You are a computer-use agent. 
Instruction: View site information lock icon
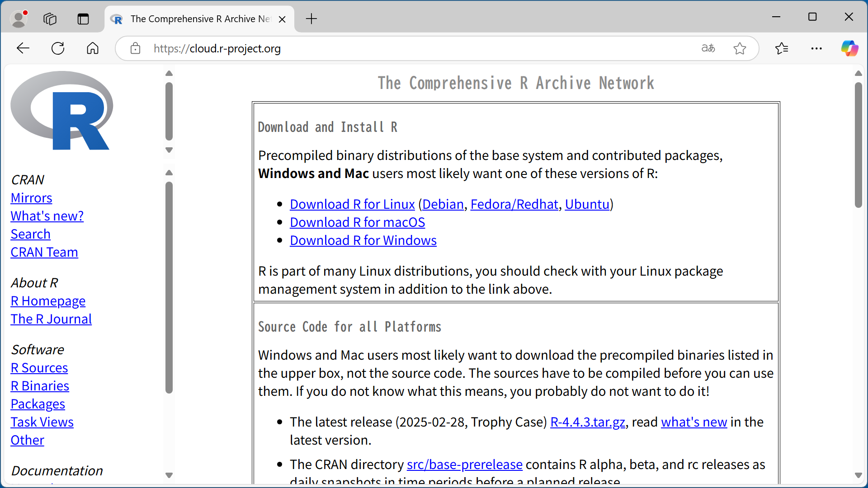click(135, 48)
